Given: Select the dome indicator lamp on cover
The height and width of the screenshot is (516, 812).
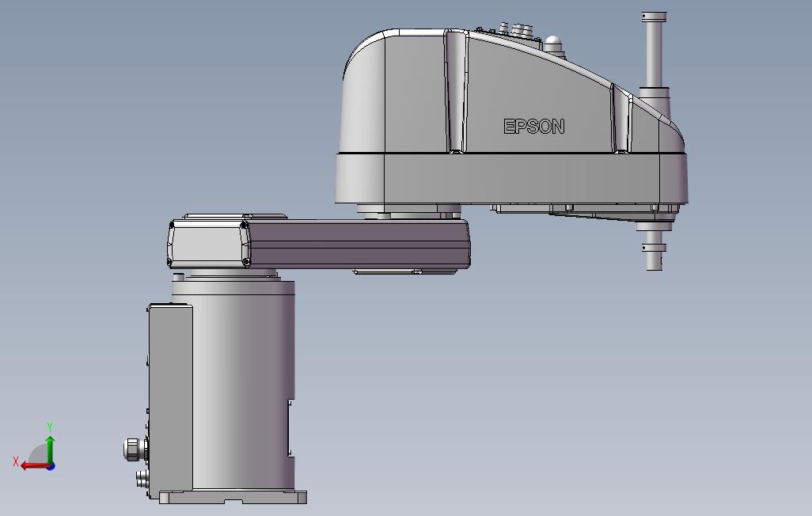Looking at the screenshot, I should pos(553,44).
